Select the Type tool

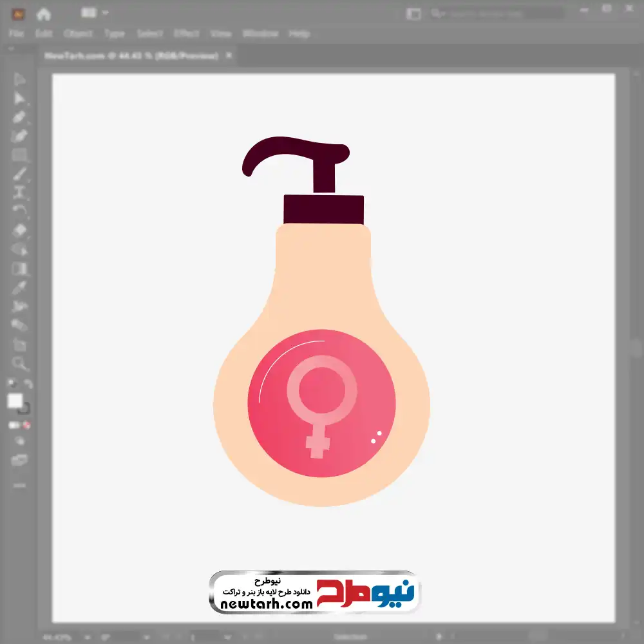19,192
